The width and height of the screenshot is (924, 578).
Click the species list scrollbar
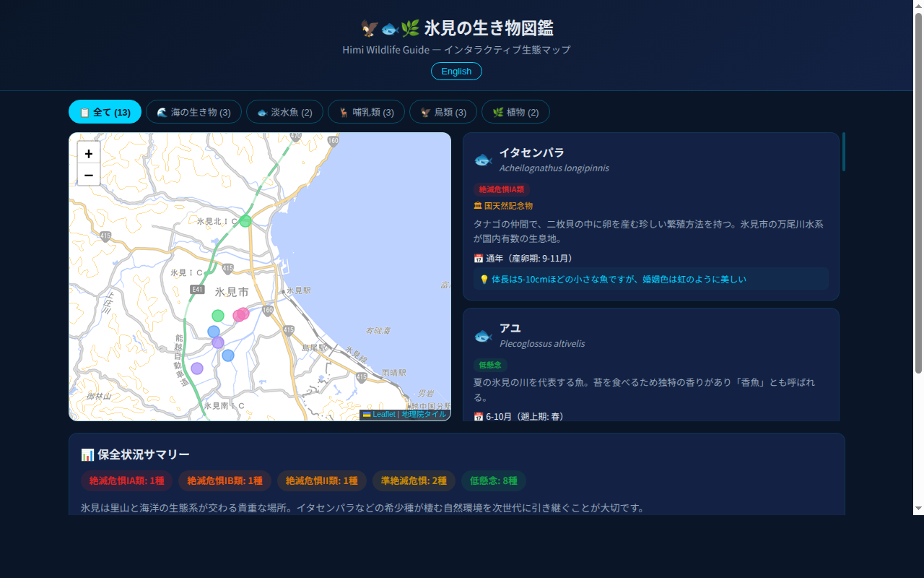click(845, 152)
